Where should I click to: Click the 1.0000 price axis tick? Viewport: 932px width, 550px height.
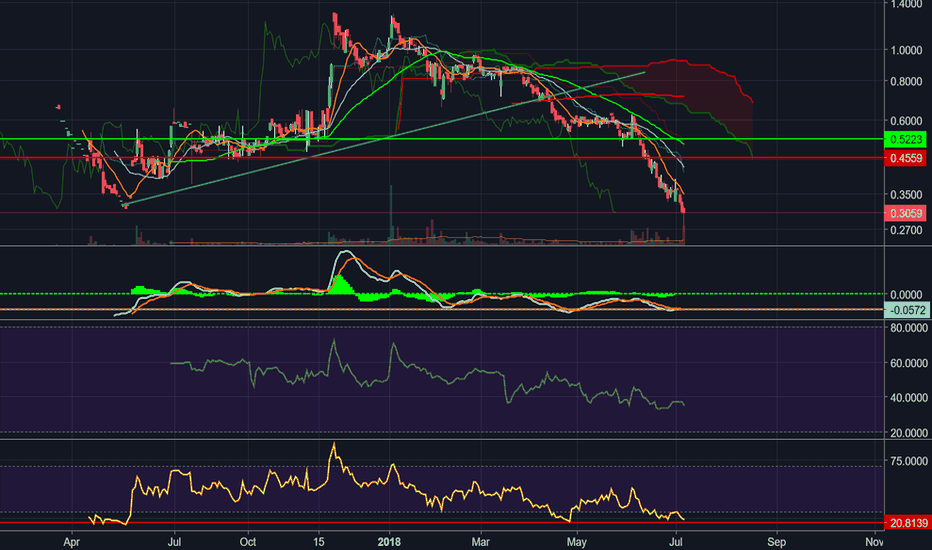(x=906, y=51)
